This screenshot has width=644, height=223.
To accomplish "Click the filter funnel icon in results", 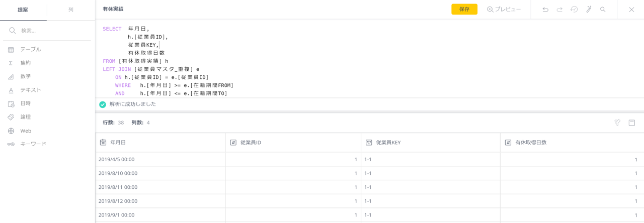I will point(617,123).
